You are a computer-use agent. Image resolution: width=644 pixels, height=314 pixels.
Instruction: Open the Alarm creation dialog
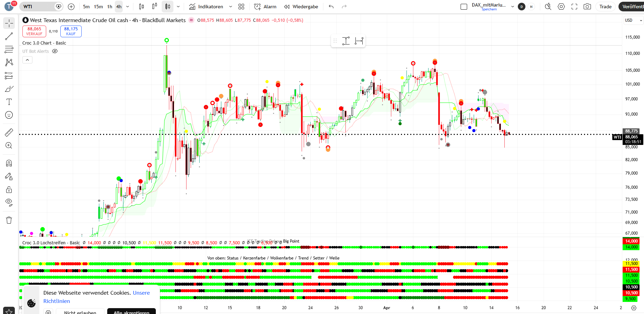(265, 7)
